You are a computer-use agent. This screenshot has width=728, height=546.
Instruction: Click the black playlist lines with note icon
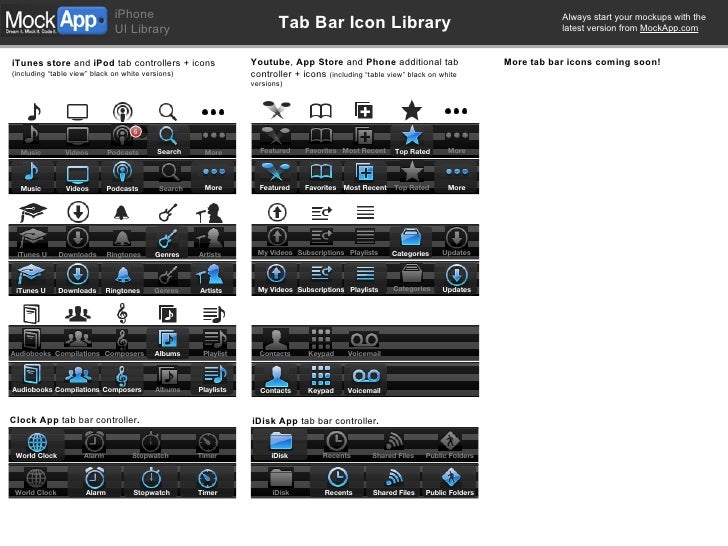point(214,314)
